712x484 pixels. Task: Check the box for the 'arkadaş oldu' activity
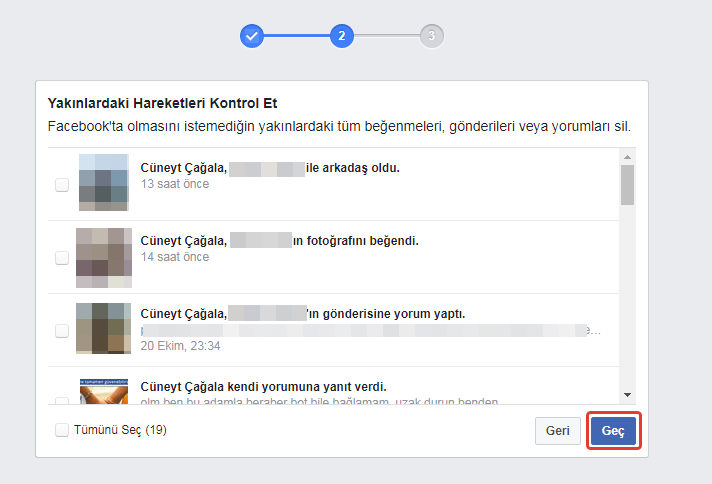tap(62, 184)
